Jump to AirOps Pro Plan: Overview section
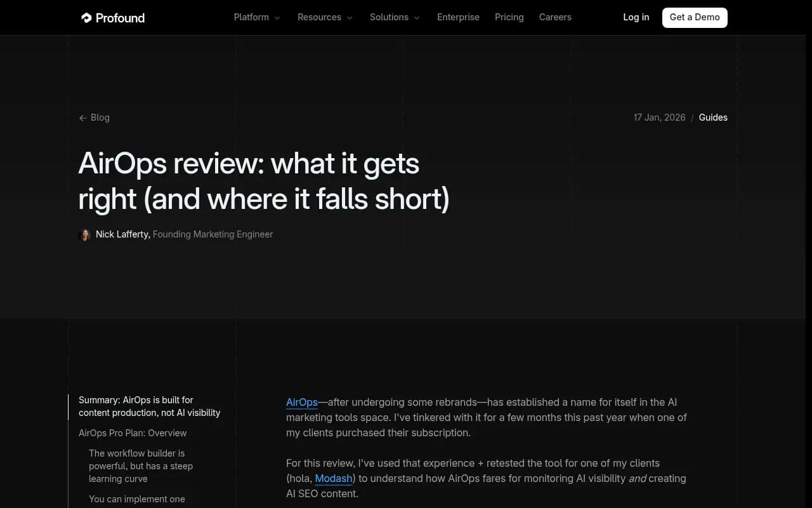The height and width of the screenshot is (508, 812). pyautogui.click(x=133, y=433)
